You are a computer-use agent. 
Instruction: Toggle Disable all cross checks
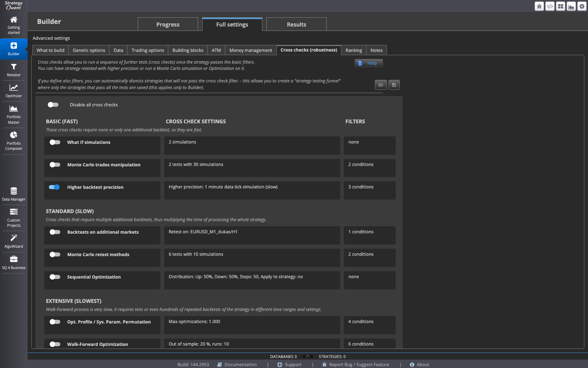53,105
